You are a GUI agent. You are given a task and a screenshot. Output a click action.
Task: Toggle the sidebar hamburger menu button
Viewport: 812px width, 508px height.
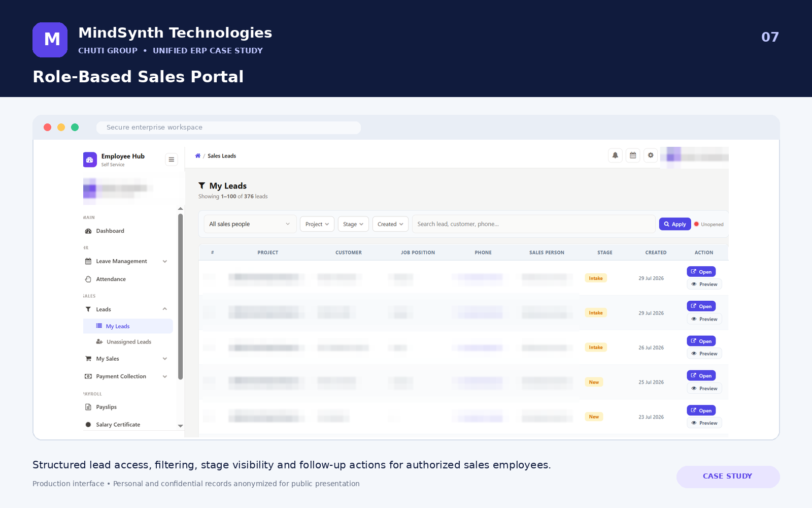(x=172, y=160)
